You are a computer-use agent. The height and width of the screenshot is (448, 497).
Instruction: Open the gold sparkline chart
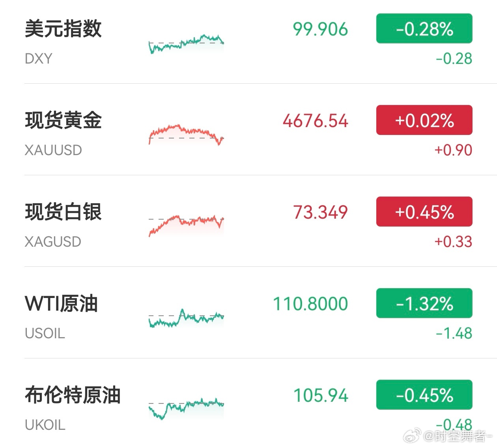(x=185, y=134)
